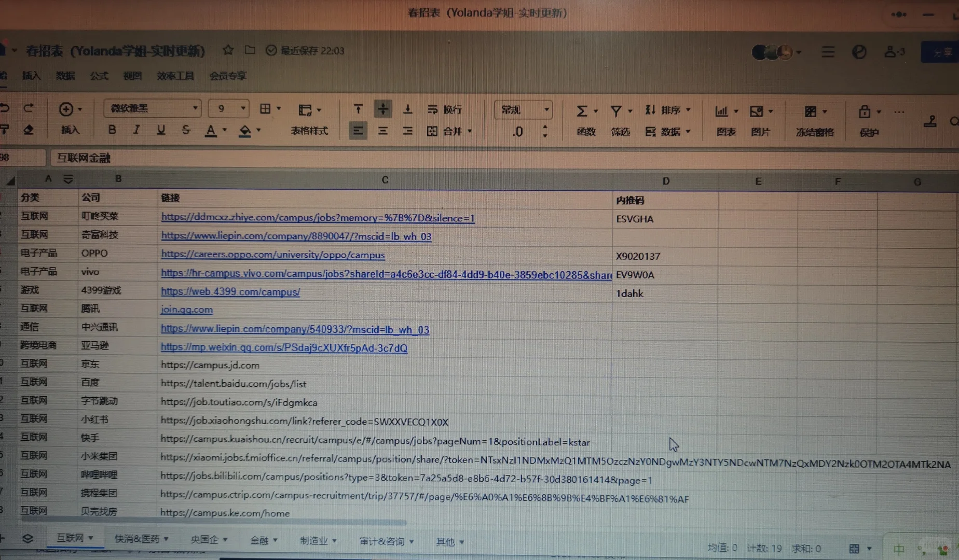Toggle bold formatting
Image resolution: width=959 pixels, height=560 pixels.
(112, 130)
